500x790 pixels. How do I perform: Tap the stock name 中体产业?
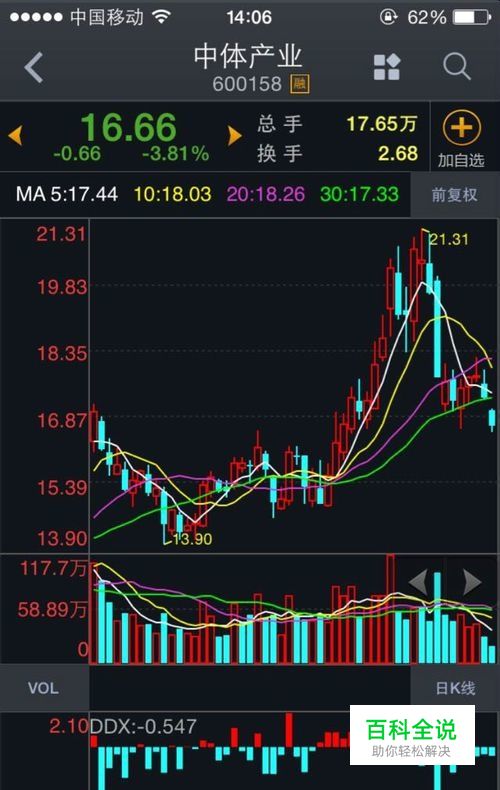coord(248,56)
